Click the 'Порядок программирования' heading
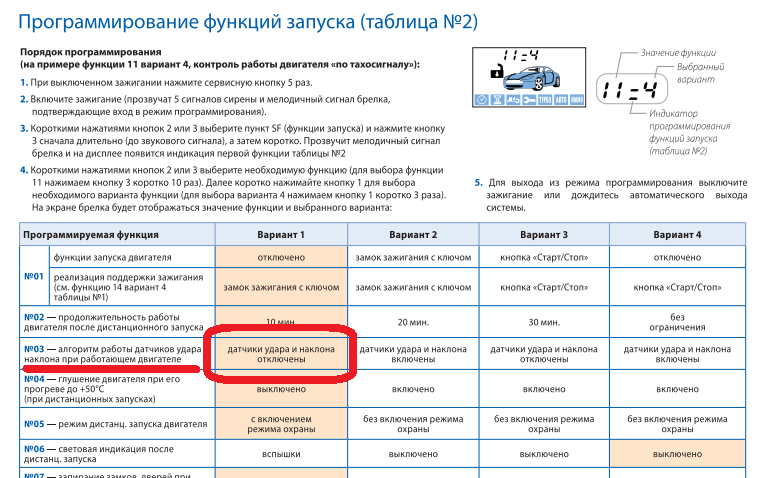The image size is (769, 478). tap(91, 52)
